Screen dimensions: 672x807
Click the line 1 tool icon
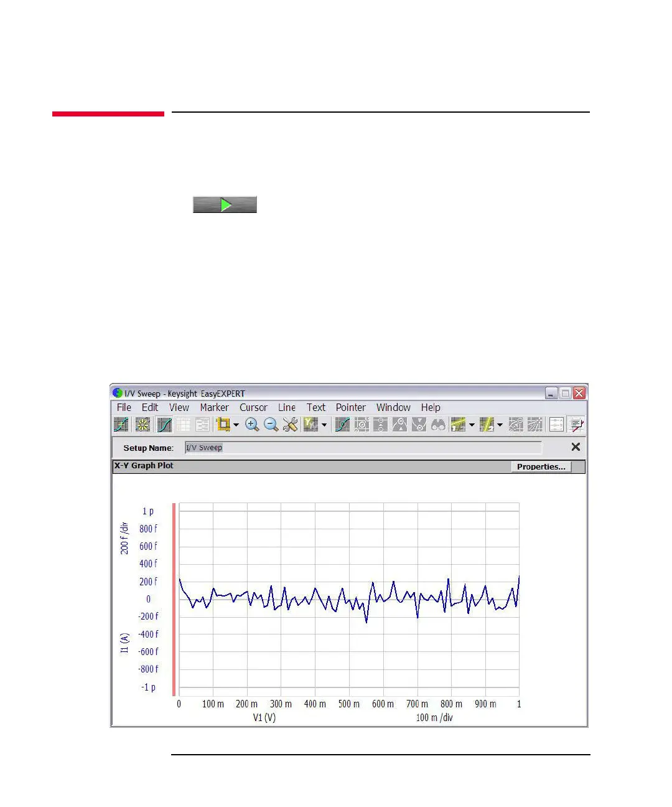point(458,425)
